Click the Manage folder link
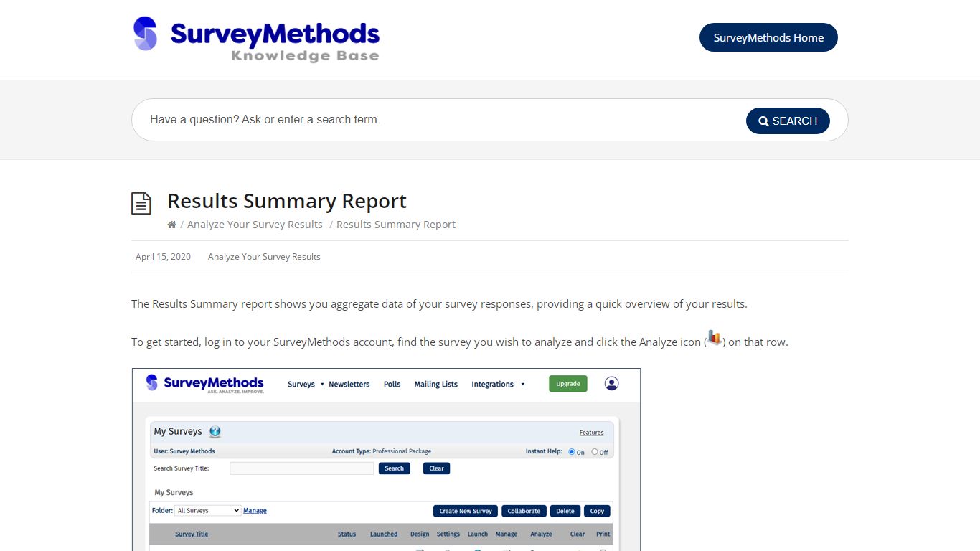980x551 pixels. [255, 511]
